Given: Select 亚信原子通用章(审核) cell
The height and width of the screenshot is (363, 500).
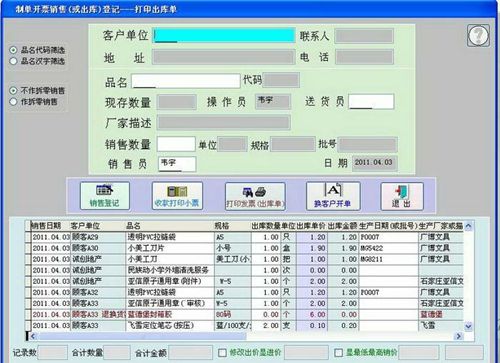Looking at the screenshot, I should [x=170, y=303].
